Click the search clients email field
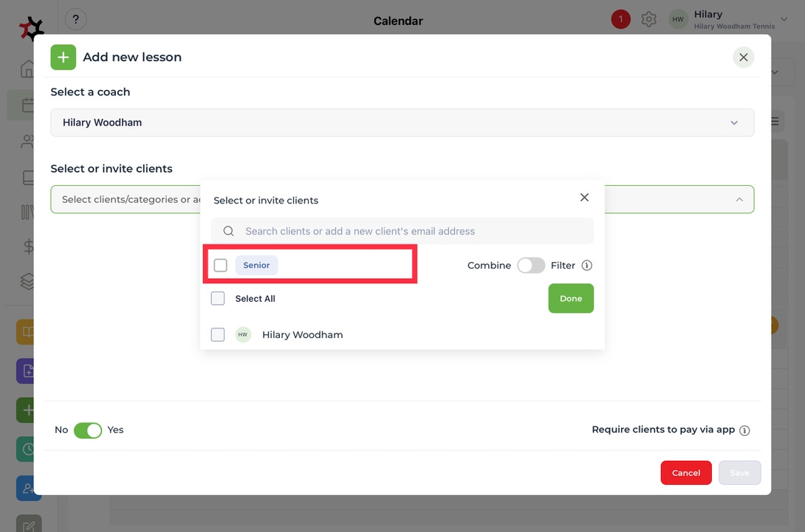 pyautogui.click(x=414, y=231)
